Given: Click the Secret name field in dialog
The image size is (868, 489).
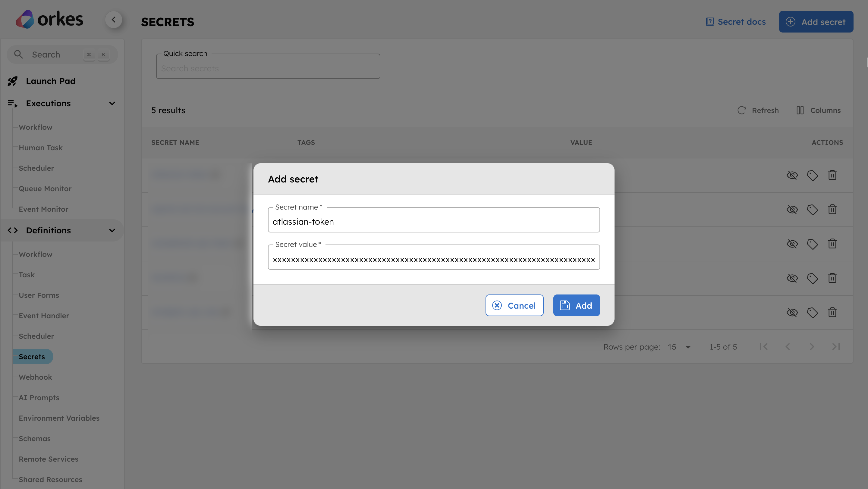Looking at the screenshot, I should coord(434,220).
